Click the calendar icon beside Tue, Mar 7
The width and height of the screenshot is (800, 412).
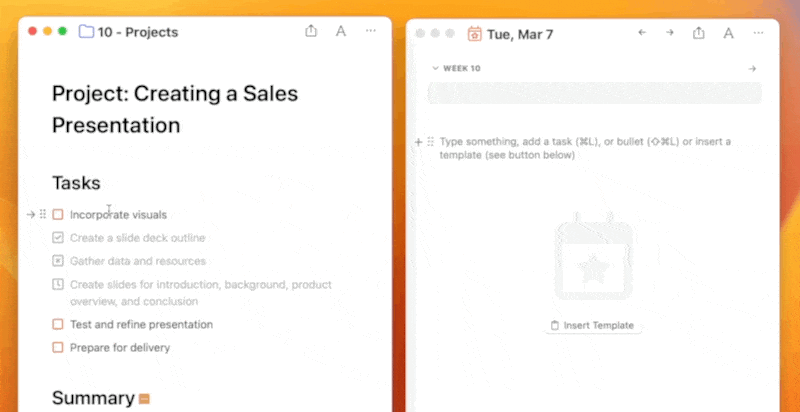[475, 33]
